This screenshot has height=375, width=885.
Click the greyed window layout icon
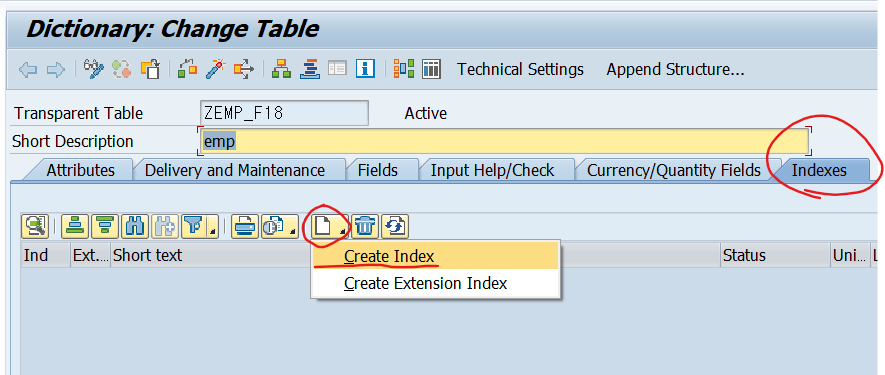338,69
